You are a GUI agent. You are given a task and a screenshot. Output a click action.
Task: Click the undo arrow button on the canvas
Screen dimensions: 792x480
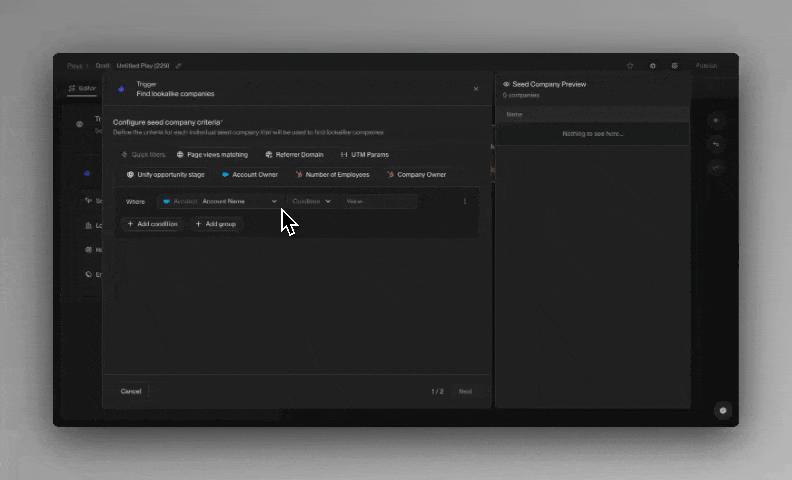(716, 145)
